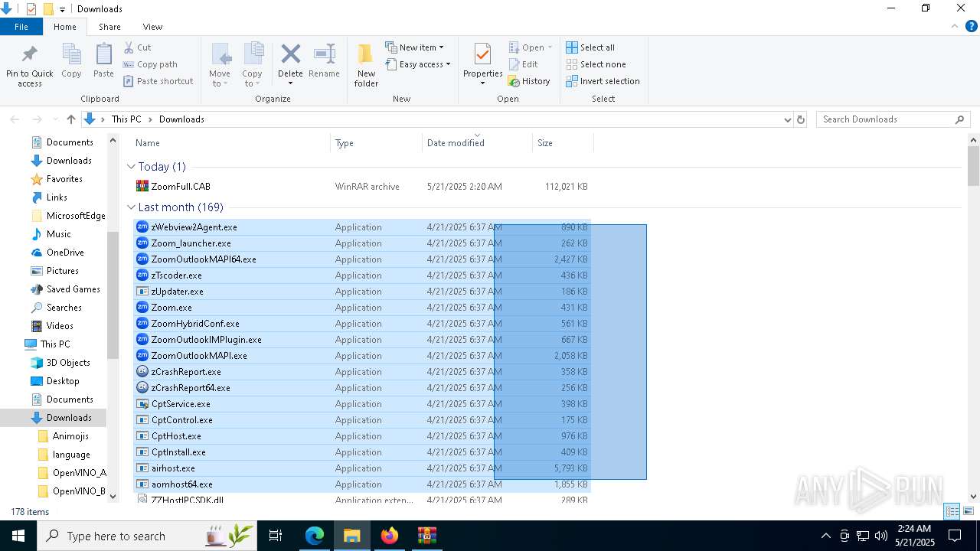Image resolution: width=980 pixels, height=551 pixels.
Task: Click Select all
Action: pyautogui.click(x=590, y=47)
